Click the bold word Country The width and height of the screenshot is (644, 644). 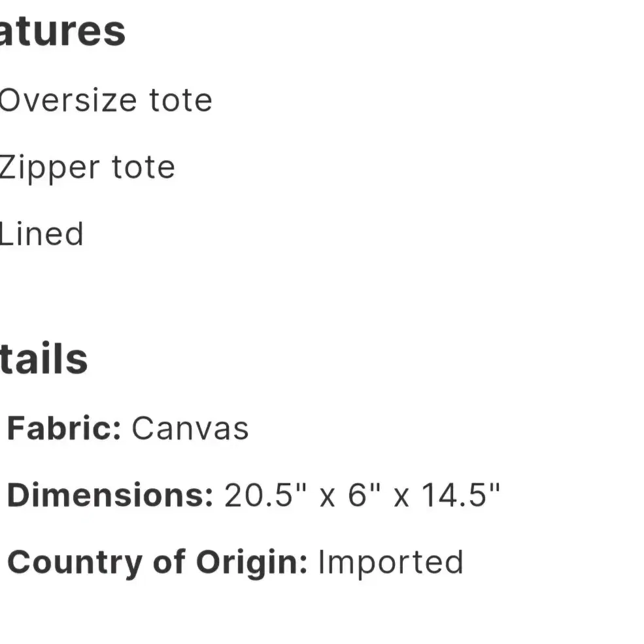[x=75, y=563]
